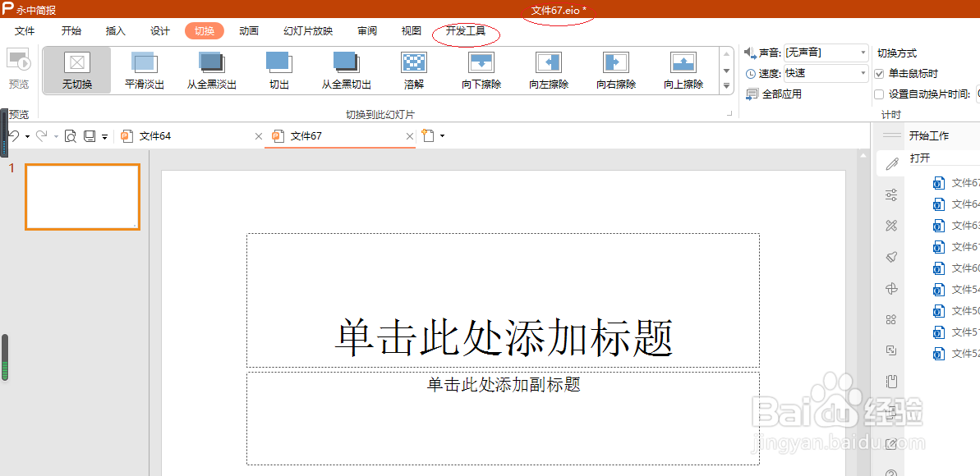Open 文件63 from recent files list
This screenshot has width=980, height=476.
click(x=956, y=226)
